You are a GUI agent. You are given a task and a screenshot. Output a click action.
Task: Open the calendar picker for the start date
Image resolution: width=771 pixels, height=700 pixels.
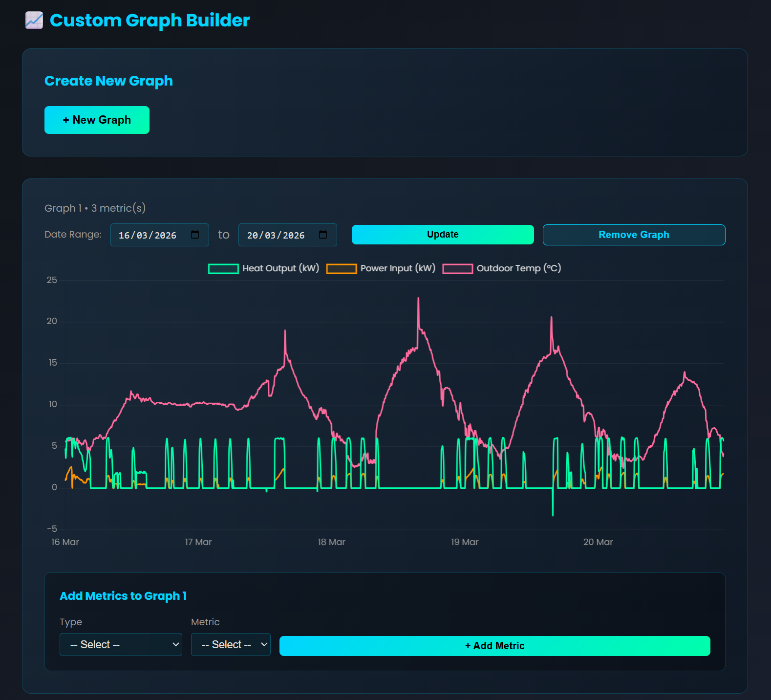click(x=195, y=235)
